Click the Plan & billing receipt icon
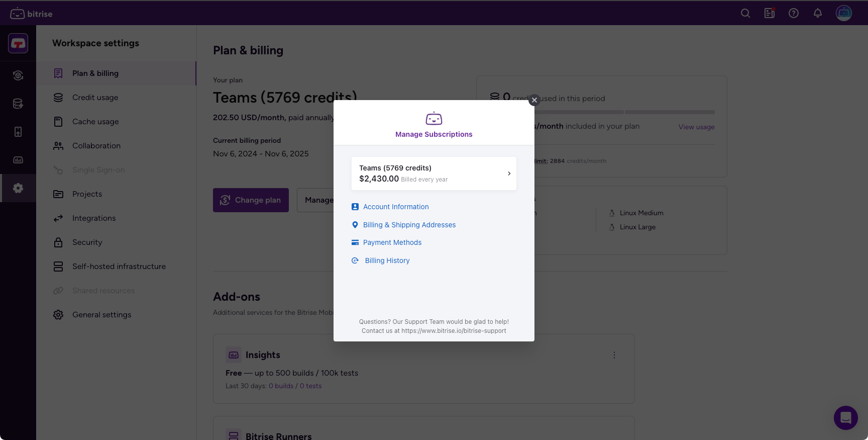 pyautogui.click(x=58, y=73)
